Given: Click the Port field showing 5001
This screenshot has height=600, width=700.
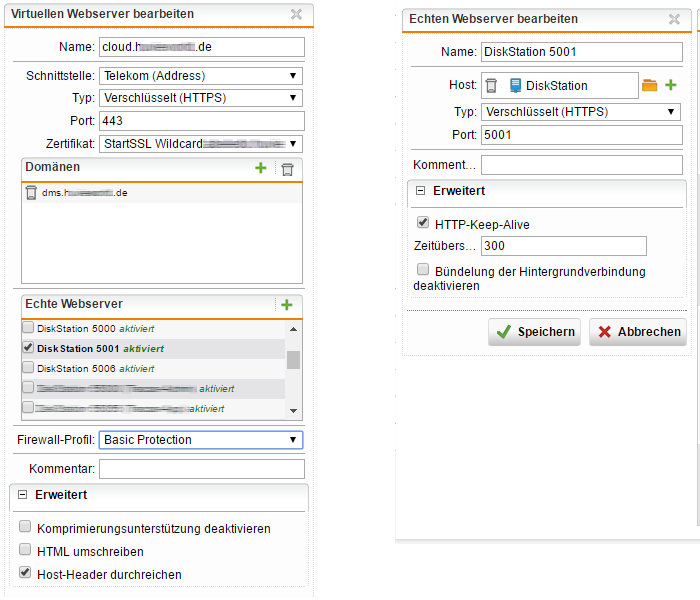Looking at the screenshot, I should 580,134.
